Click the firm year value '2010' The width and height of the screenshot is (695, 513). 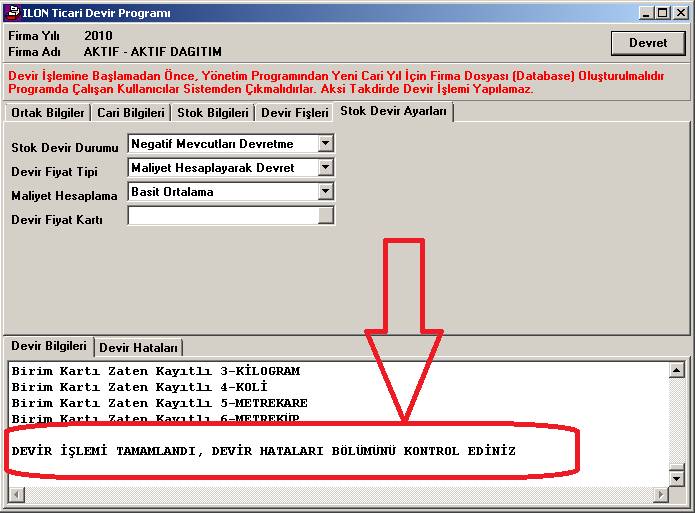[x=98, y=35]
